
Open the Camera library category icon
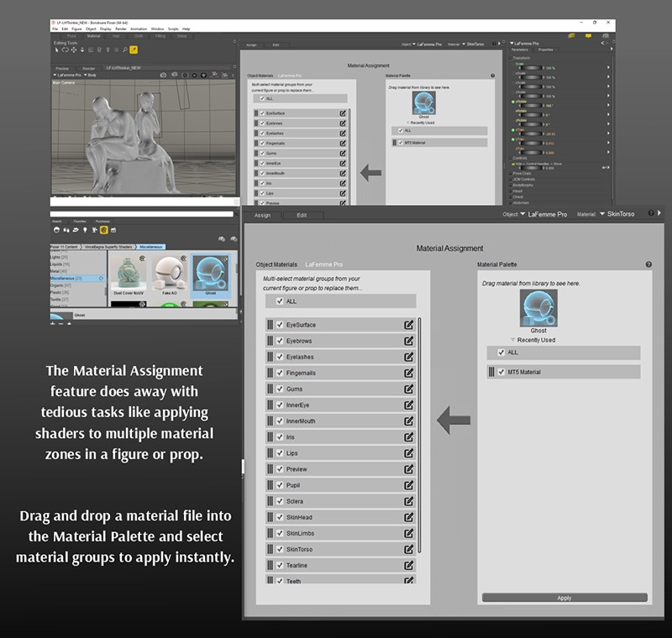point(94,230)
